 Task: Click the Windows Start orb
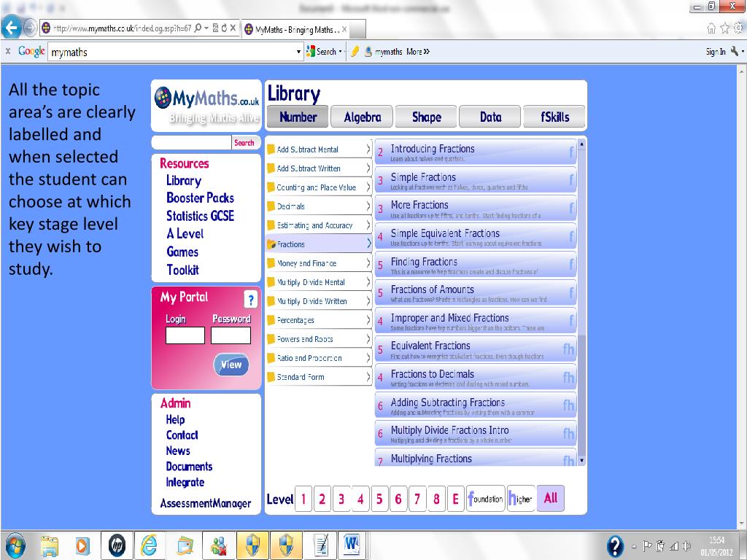16,545
